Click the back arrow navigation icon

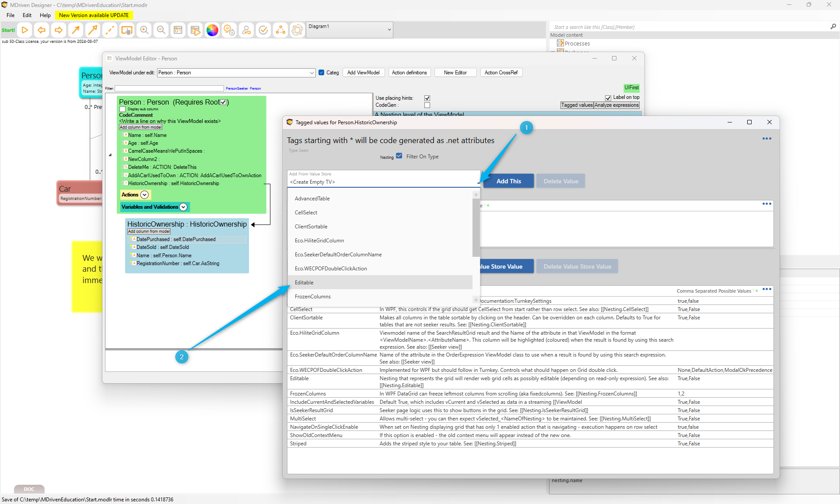42,30
